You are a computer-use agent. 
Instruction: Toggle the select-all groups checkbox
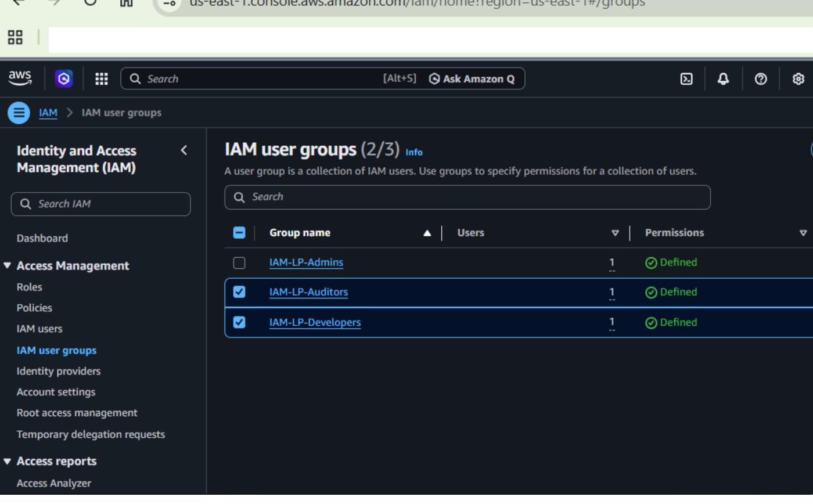239,233
